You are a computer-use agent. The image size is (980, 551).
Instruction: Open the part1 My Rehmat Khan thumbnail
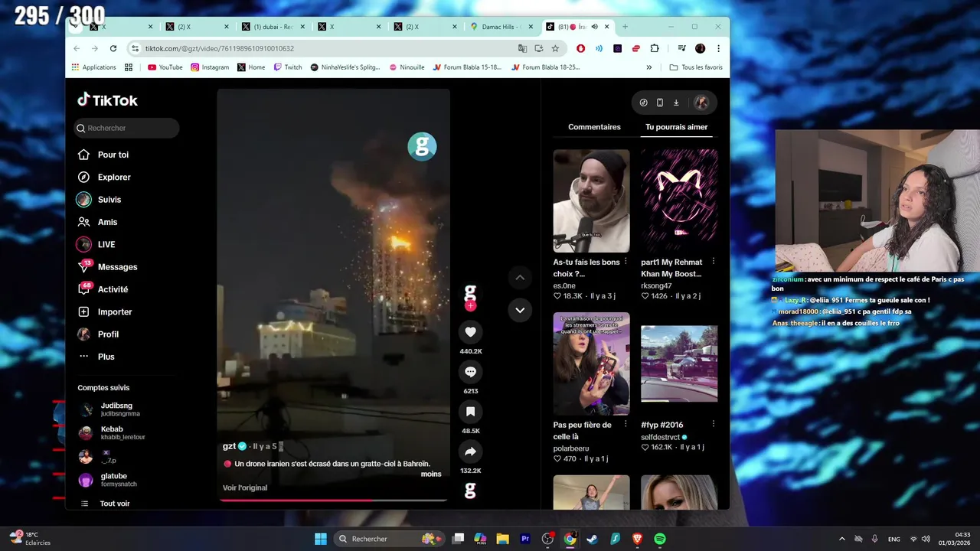[x=679, y=201]
